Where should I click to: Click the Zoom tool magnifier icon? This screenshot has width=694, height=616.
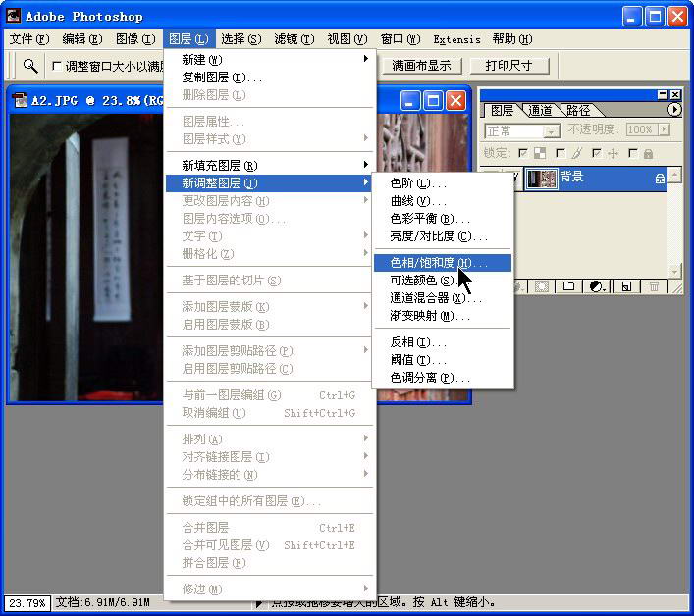click(30, 66)
